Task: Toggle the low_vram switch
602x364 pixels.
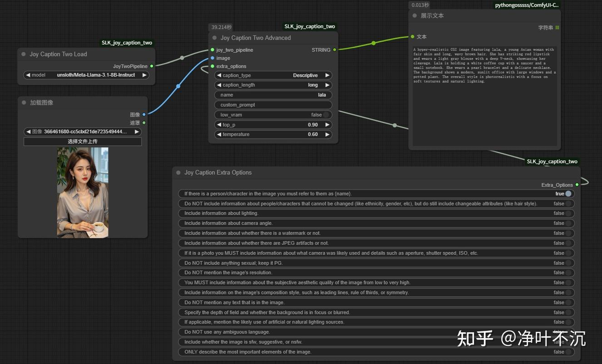Action: pyautogui.click(x=325, y=115)
